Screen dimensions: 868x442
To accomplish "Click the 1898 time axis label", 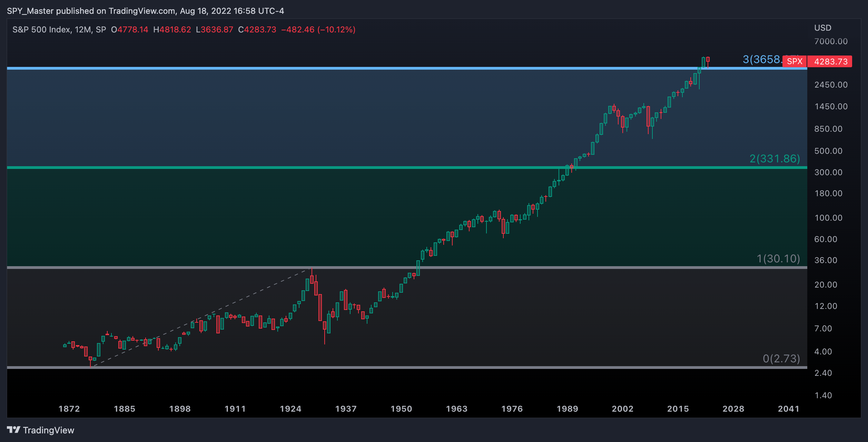I will pos(180,409).
